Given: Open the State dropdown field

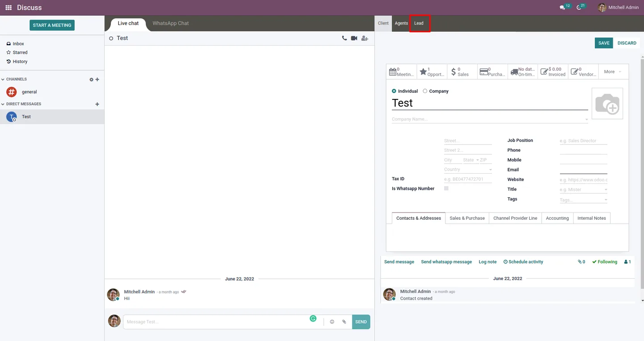Looking at the screenshot, I should [x=471, y=160].
